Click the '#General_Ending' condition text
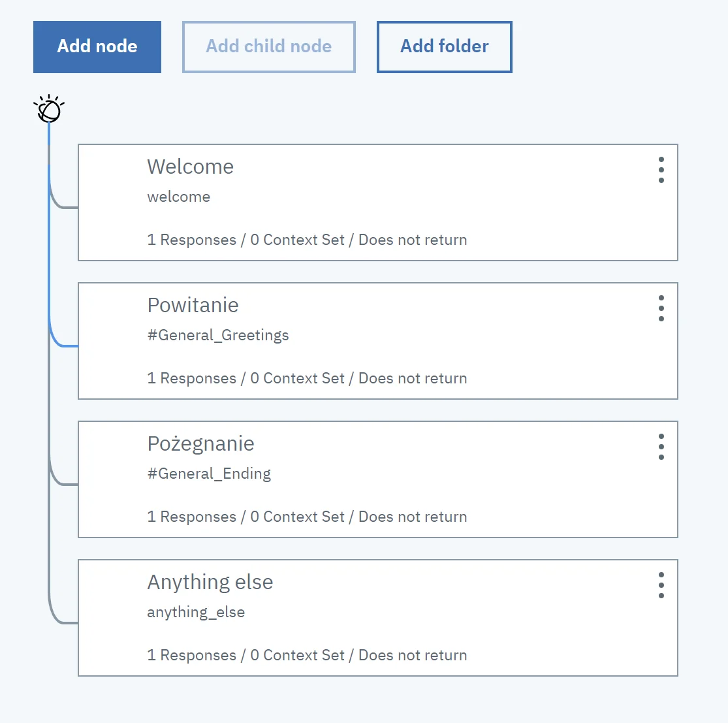The image size is (728, 723). coord(209,474)
